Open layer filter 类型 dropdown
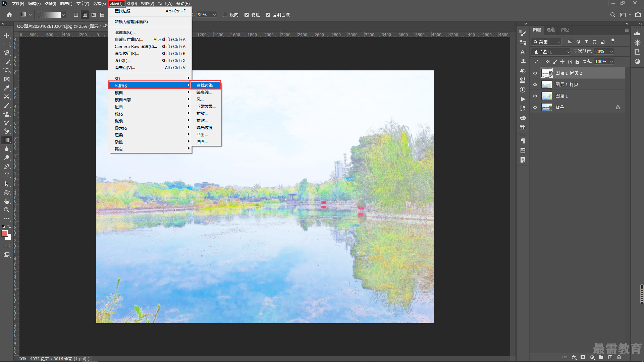This screenshot has height=362, width=644. (x=547, y=42)
